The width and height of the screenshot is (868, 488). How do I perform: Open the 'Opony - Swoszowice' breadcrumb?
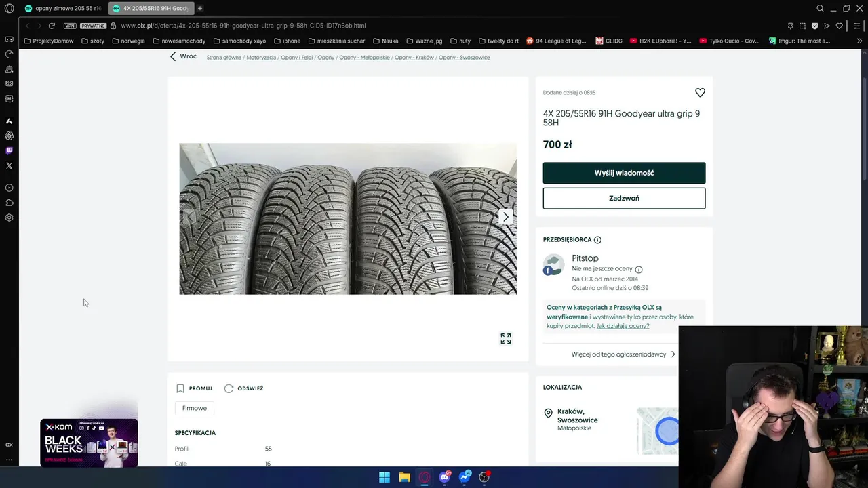tap(465, 58)
